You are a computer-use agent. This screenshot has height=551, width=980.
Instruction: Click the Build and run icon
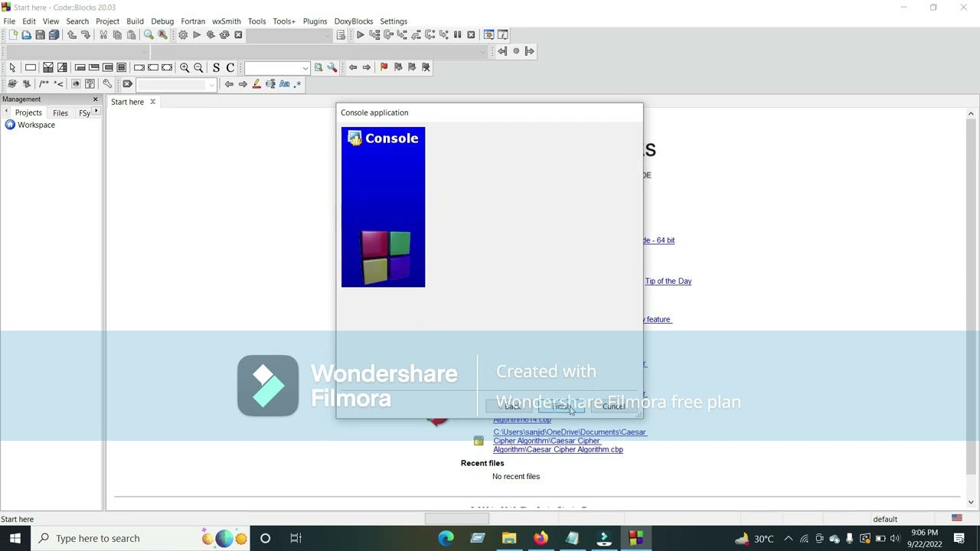point(211,35)
